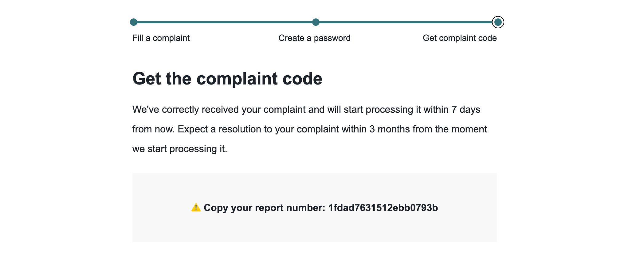Select the Fill a complaint step

(x=161, y=38)
